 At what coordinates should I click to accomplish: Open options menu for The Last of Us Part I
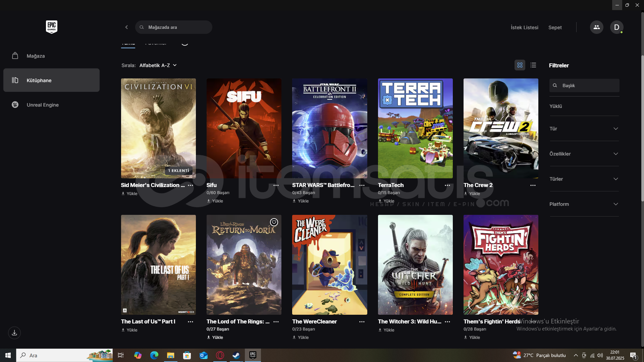(191, 322)
